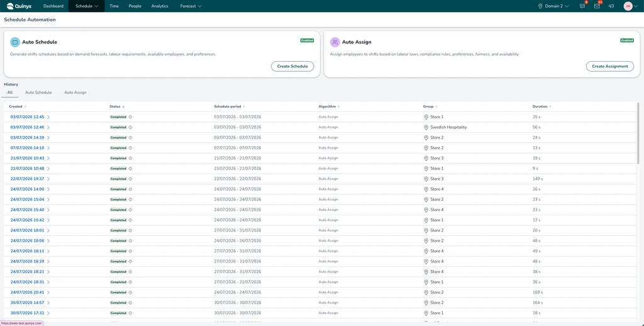Click the '169 s' duration value
Screen dimensions: 644x326
click(x=538, y=292)
